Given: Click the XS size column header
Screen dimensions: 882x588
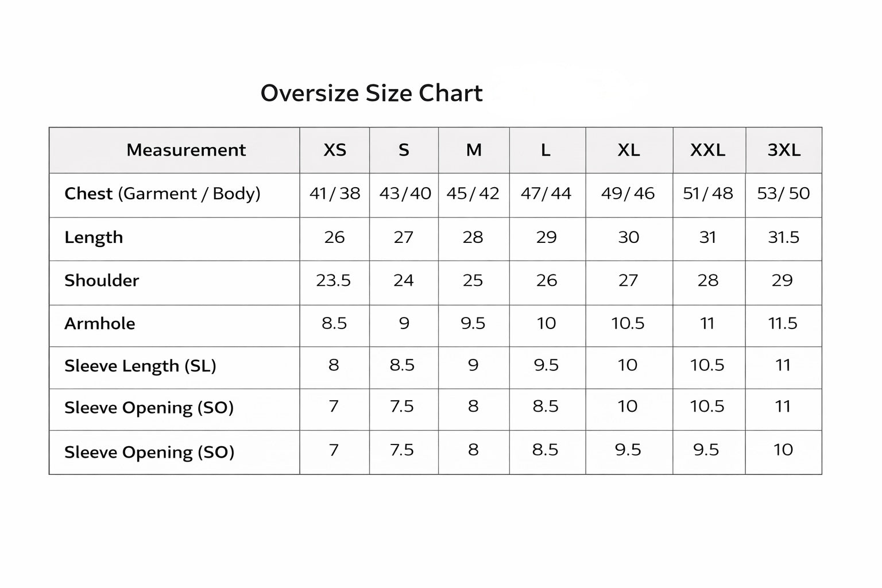Looking at the screenshot, I should tap(335, 150).
